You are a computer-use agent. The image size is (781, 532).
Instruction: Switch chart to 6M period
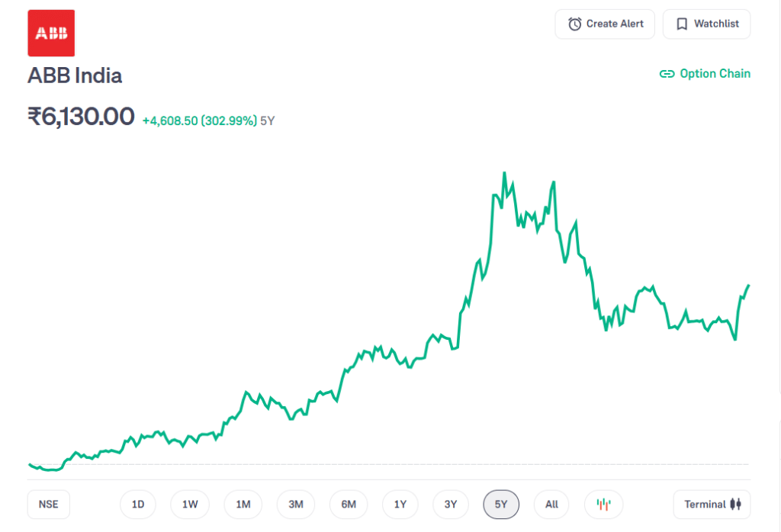pos(349,504)
